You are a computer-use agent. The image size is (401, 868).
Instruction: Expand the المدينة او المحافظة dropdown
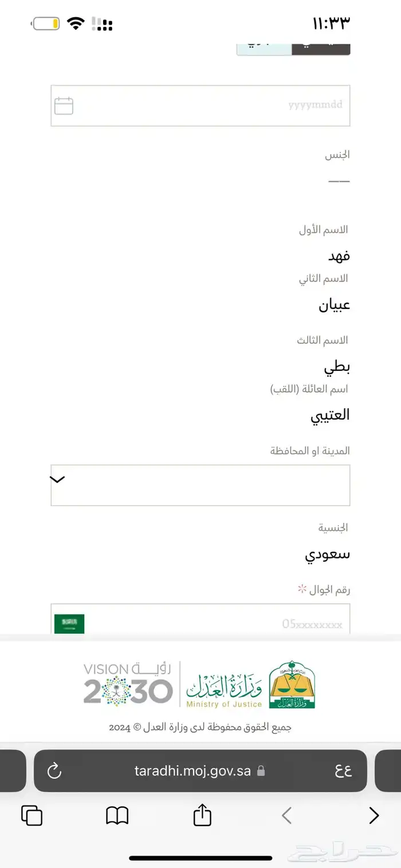point(200,484)
